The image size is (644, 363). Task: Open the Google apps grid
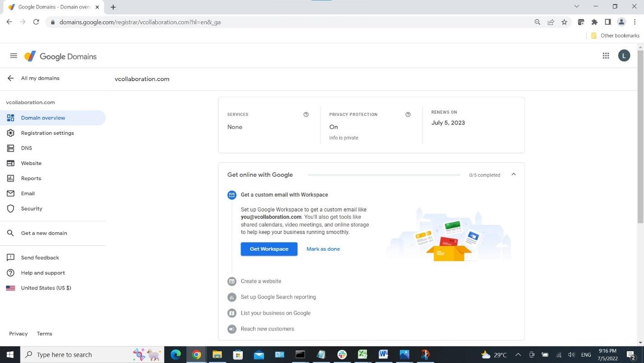pos(606,56)
